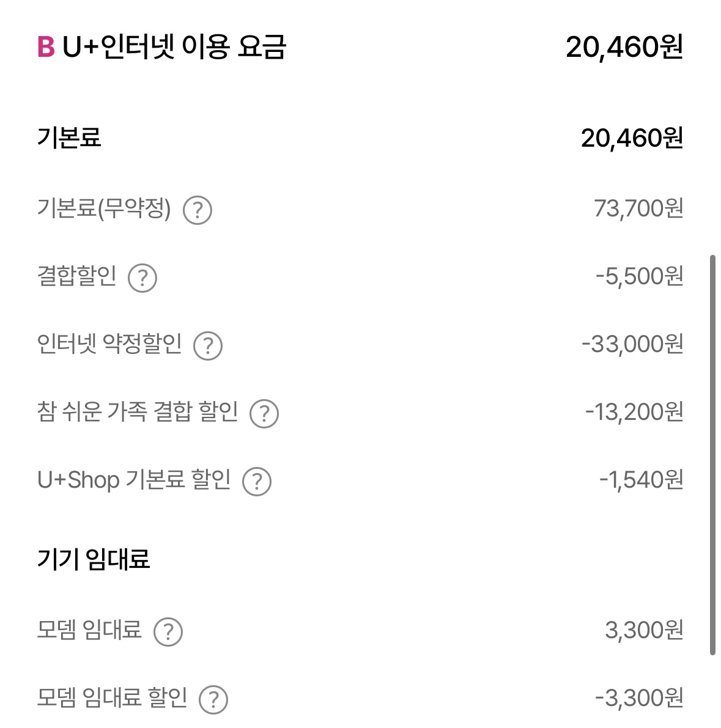
Task: Select the -1,540원 discount value
Action: (641, 480)
